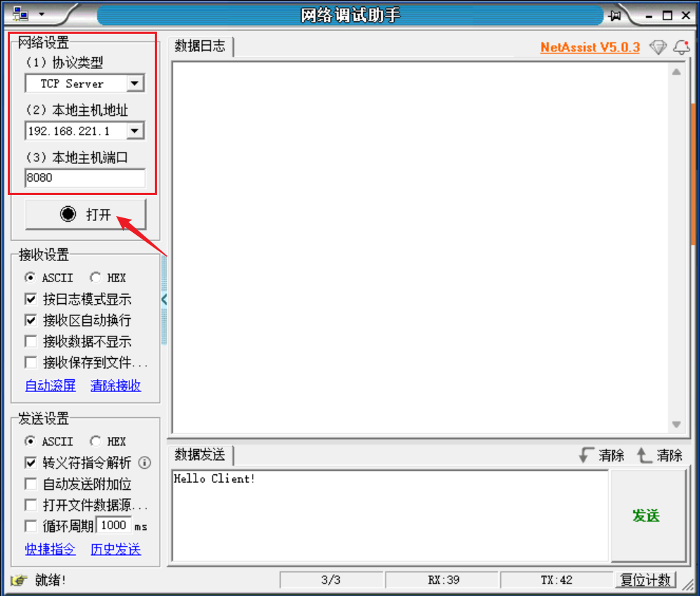Switch to the 数据日志 tab
This screenshot has height=596, width=700.
(x=200, y=46)
